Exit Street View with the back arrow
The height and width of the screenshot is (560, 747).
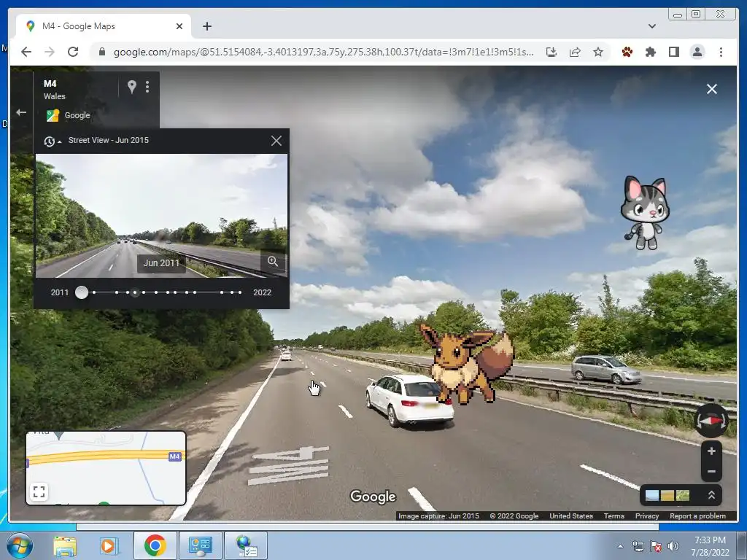(21, 112)
